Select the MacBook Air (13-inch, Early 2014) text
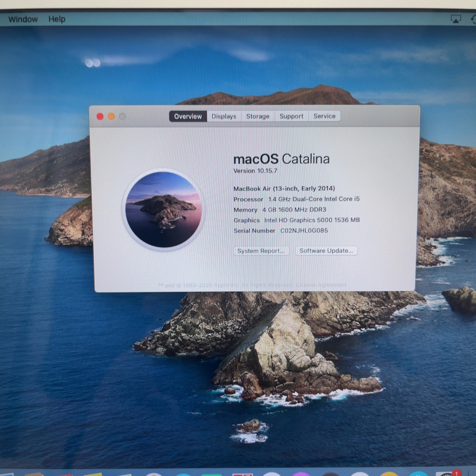 pos(284,189)
